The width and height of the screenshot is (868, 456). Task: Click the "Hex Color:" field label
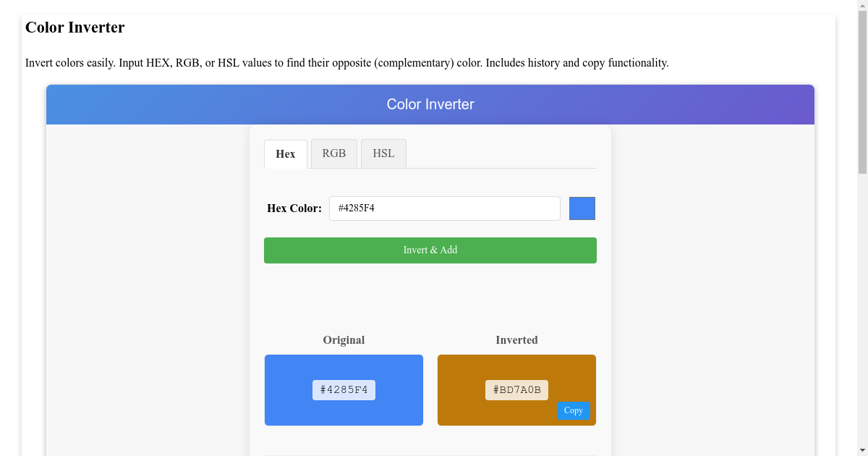pos(294,208)
